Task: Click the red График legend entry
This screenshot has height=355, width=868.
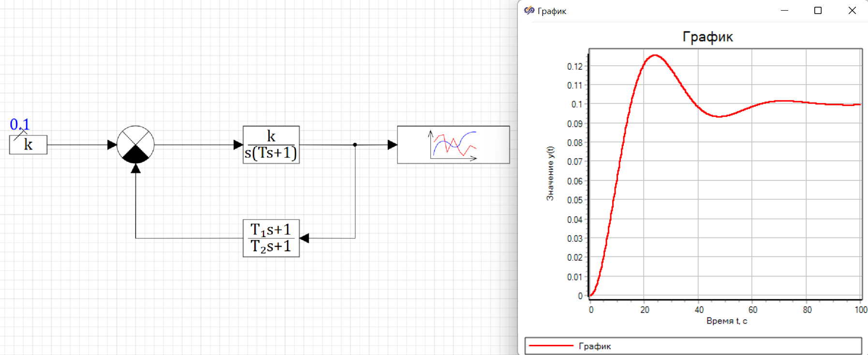Action: (693, 346)
